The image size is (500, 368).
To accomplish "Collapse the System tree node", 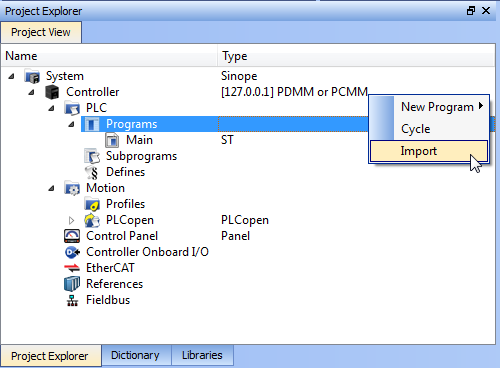I will [11, 76].
